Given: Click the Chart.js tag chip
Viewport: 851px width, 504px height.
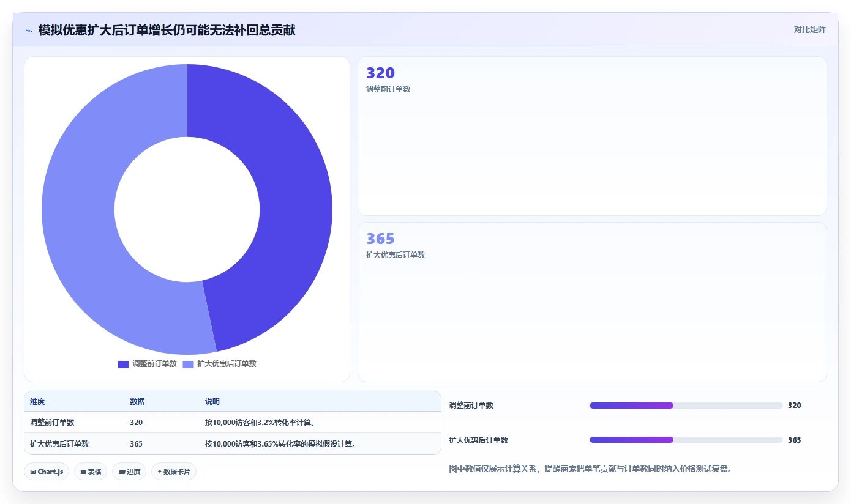Looking at the screenshot, I should (47, 472).
